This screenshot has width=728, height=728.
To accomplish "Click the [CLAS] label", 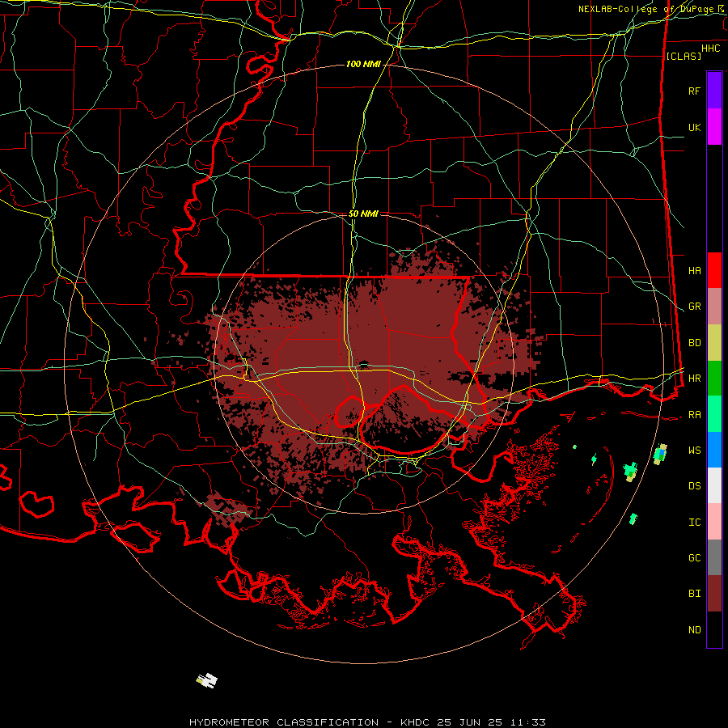I will (x=684, y=56).
